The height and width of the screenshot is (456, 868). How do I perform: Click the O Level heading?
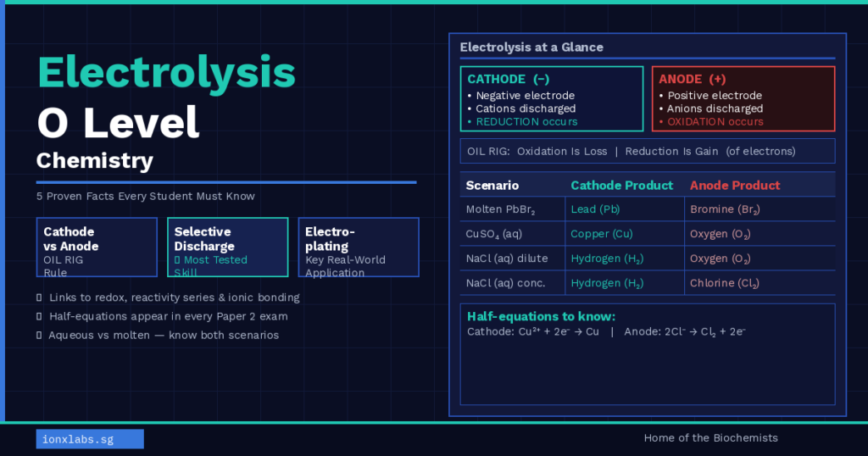118,123
